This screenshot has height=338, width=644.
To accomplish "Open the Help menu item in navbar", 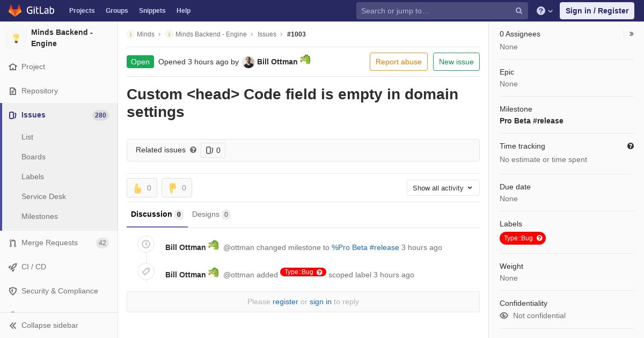I will coord(184,11).
